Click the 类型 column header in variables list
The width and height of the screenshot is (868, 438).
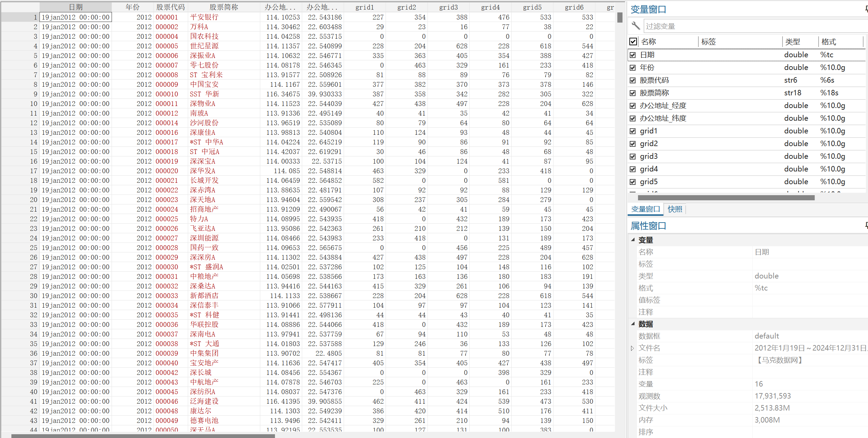click(x=792, y=42)
